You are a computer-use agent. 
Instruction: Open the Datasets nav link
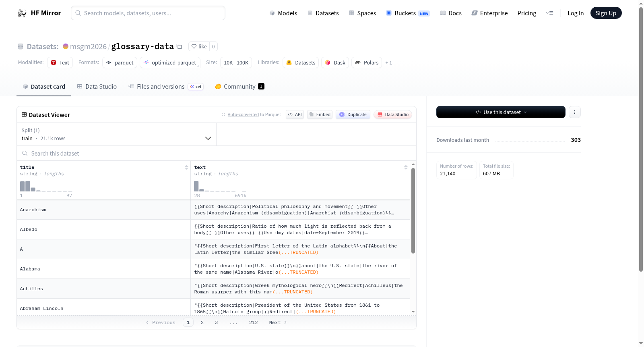coord(323,13)
